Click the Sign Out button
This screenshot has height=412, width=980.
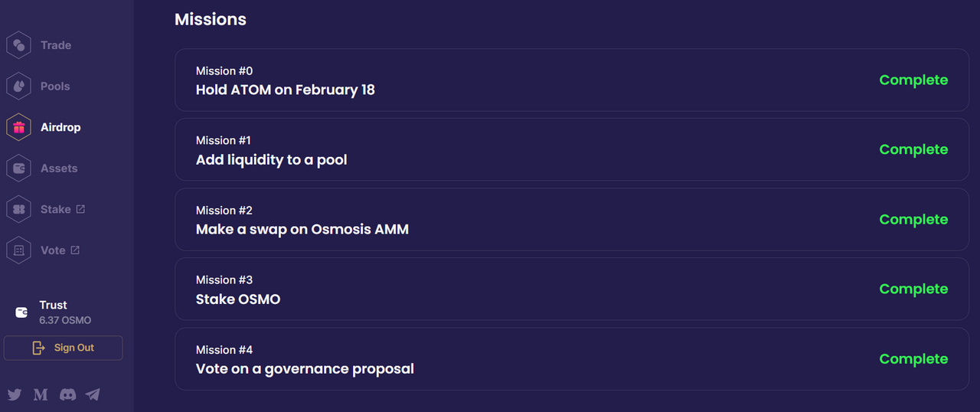[63, 348]
